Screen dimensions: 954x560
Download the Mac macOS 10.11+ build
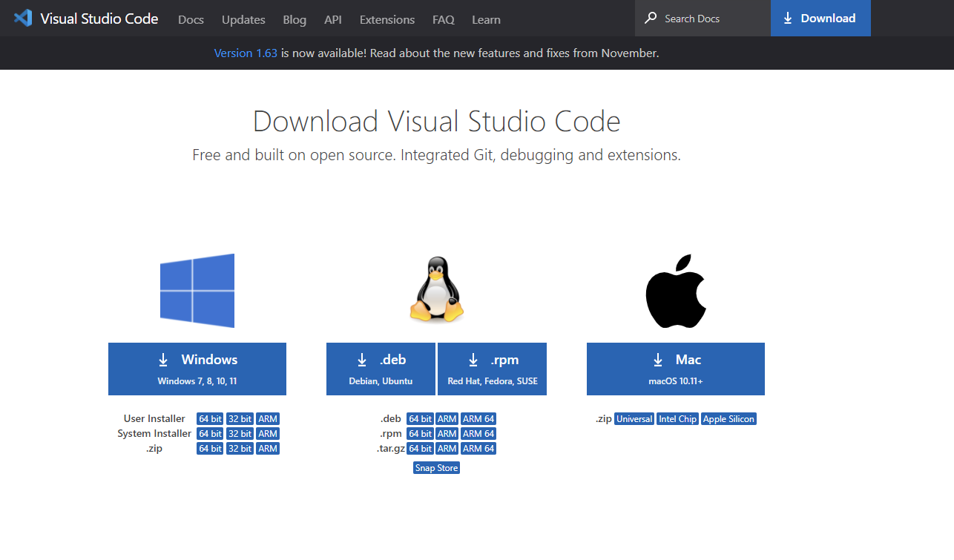676,369
